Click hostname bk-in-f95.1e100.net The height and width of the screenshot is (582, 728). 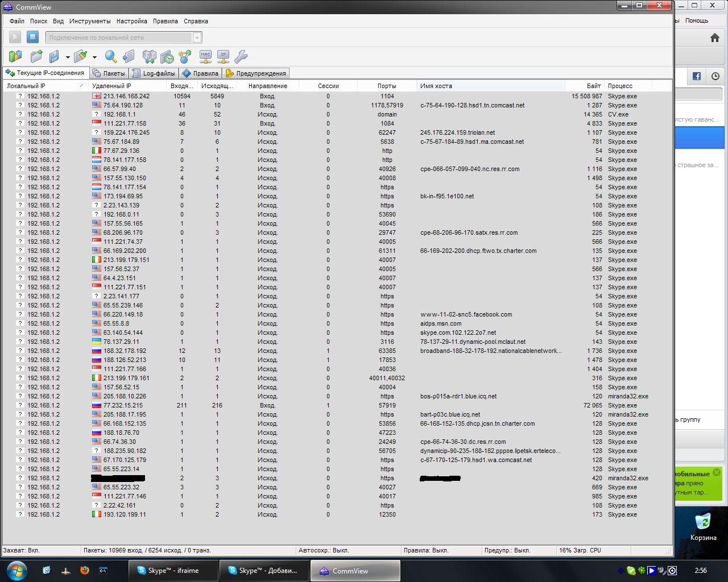pos(446,196)
